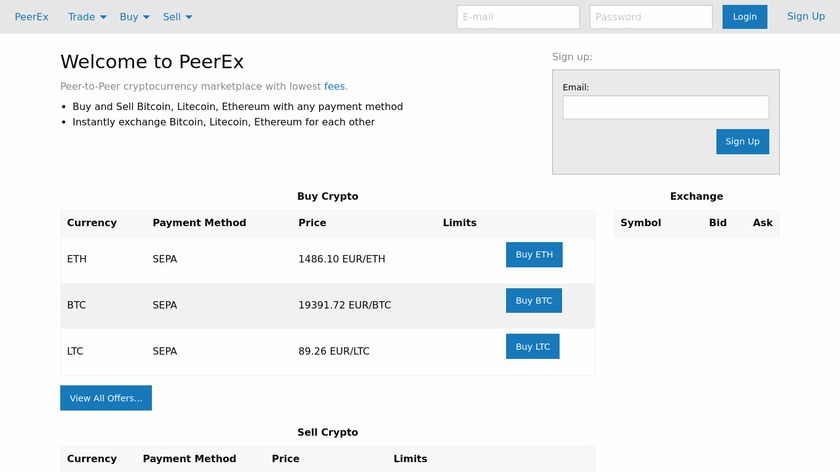This screenshot has height=472, width=840.
Task: Expand the Buy dropdown in navbar
Action: click(x=134, y=17)
